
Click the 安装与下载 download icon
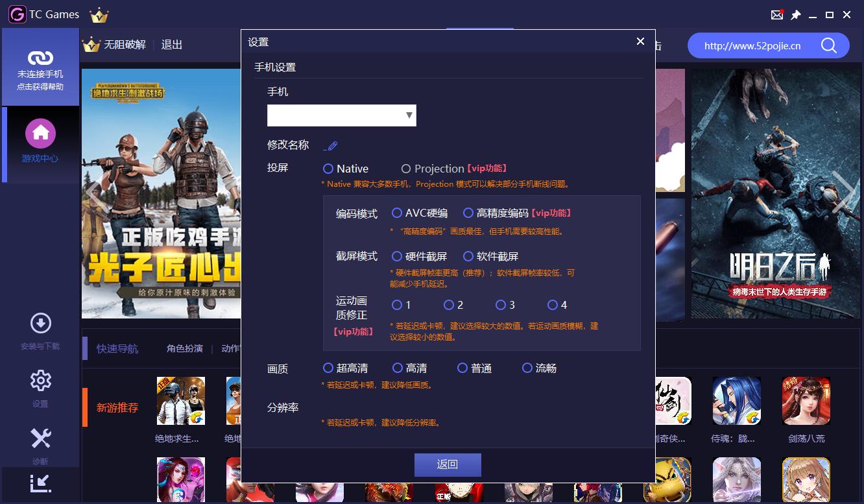[40, 324]
